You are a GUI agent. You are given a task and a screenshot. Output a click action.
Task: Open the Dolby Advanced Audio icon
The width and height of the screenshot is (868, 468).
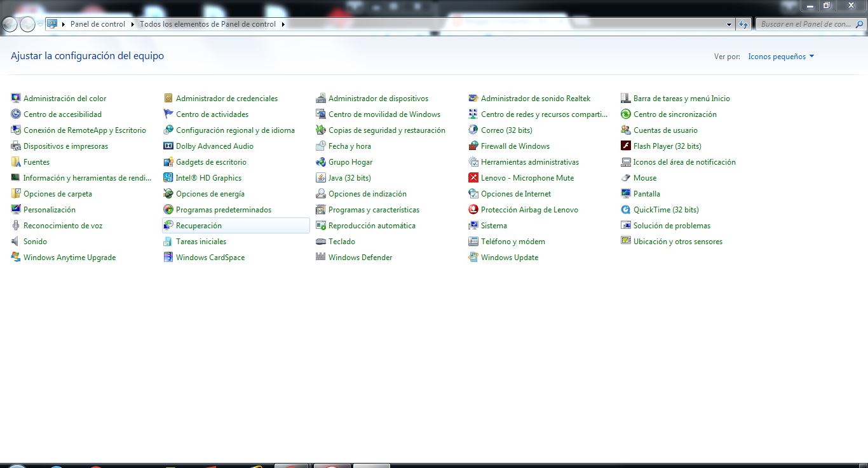(x=168, y=146)
